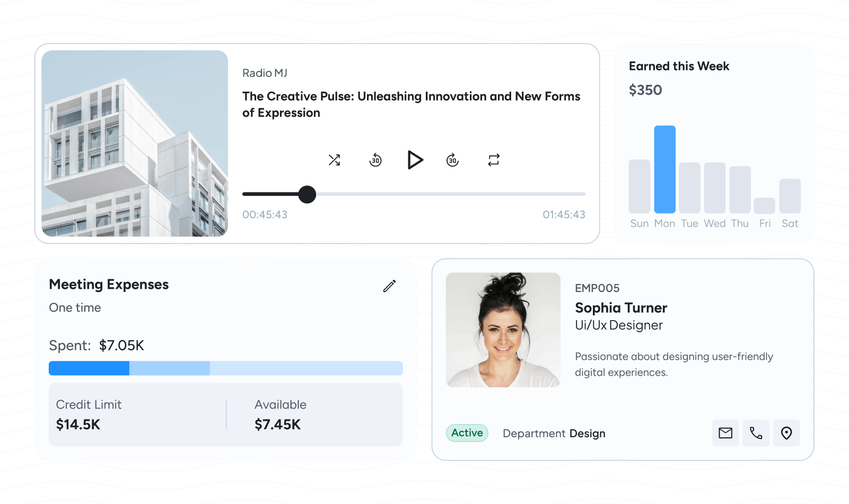Image resolution: width=849 pixels, height=504 pixels.
Task: Click the playback progress slider knob
Action: point(307,194)
